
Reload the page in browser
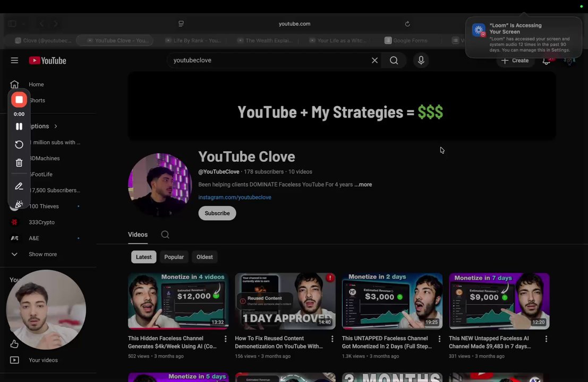[407, 23]
